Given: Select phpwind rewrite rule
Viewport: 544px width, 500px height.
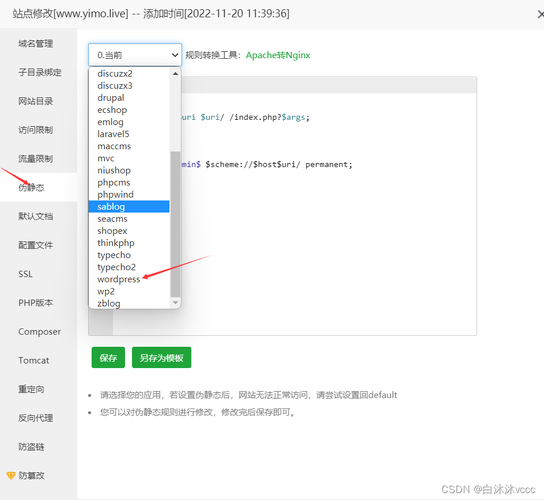Looking at the screenshot, I should (129, 195).
